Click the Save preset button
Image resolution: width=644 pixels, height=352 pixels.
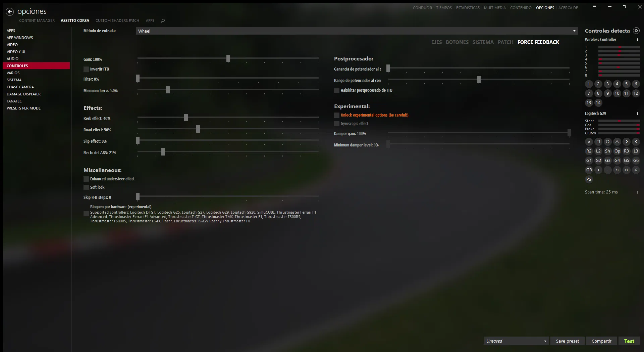click(567, 341)
